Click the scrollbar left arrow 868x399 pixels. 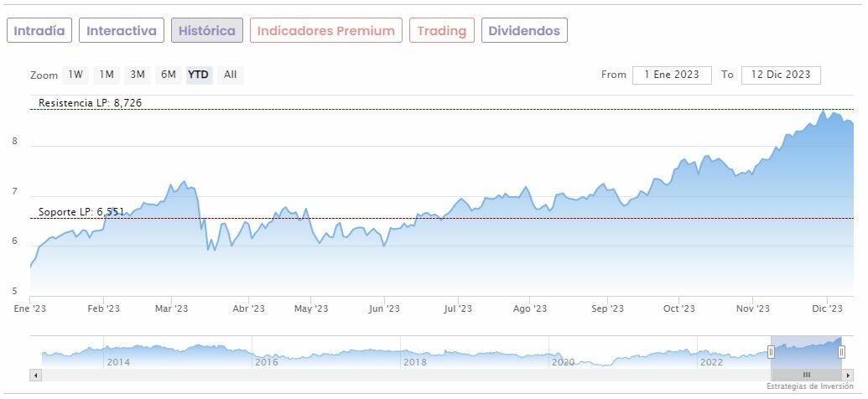[35, 375]
